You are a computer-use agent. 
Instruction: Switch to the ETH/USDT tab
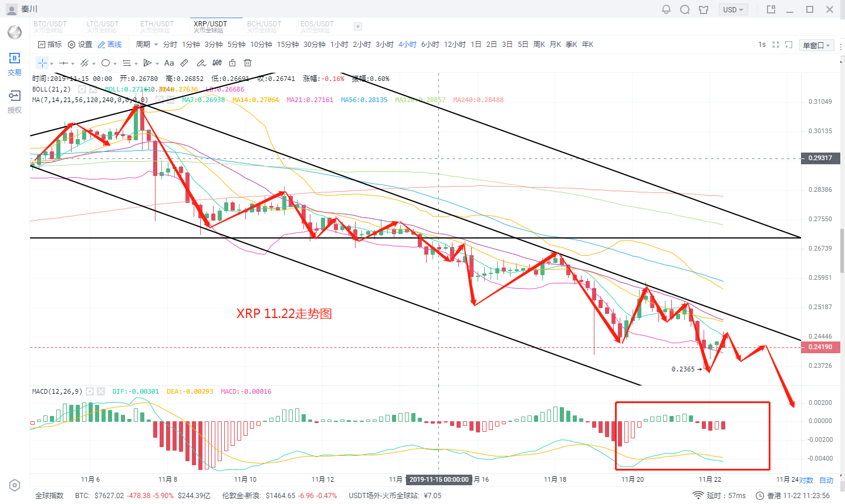157,26
